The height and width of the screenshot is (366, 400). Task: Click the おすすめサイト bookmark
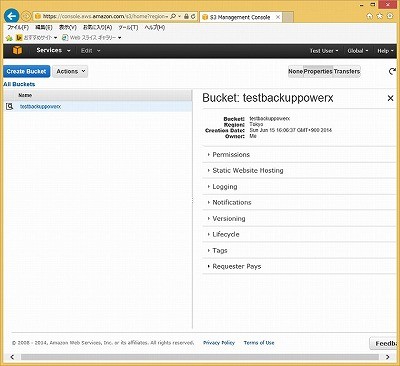(37, 38)
